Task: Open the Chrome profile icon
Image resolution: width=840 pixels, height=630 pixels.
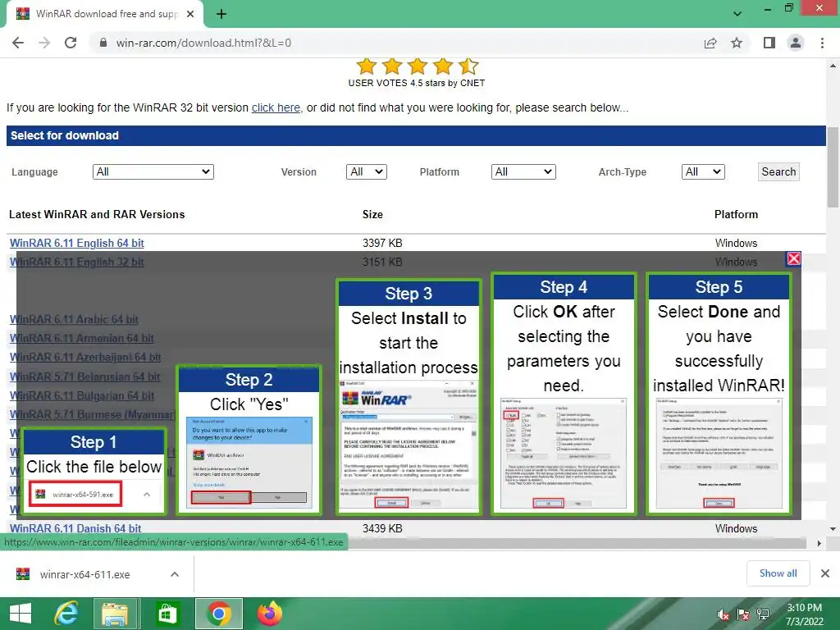Action: [x=796, y=43]
